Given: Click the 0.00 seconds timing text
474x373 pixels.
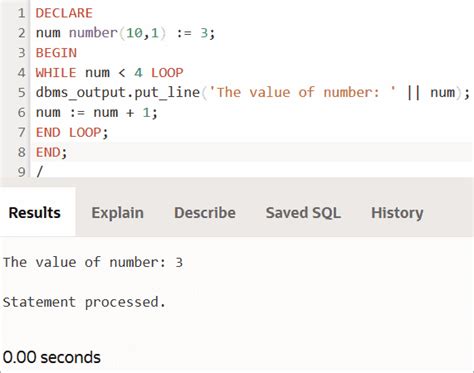Looking at the screenshot, I should click(x=52, y=357).
